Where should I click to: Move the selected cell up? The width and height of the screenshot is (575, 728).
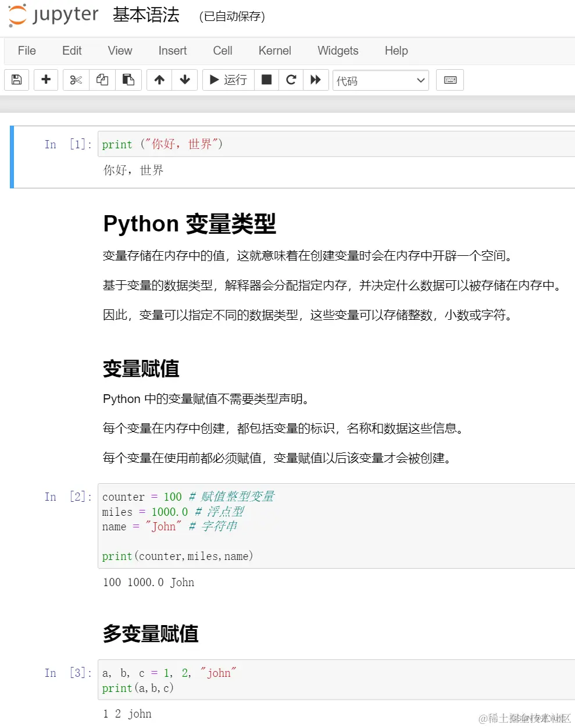click(159, 80)
